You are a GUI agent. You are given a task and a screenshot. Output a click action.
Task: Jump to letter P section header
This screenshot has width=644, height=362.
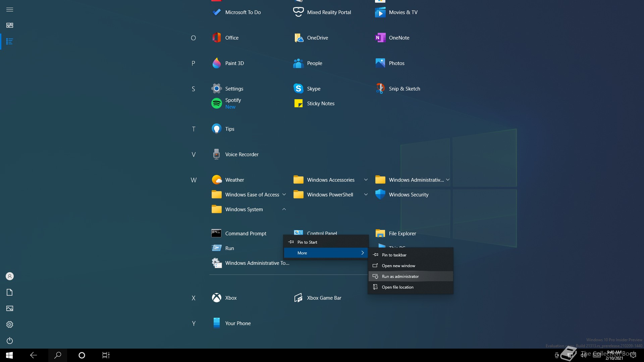pos(194,63)
